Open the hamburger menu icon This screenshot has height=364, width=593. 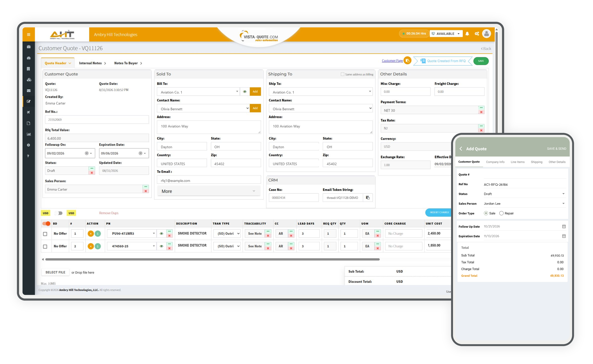click(29, 34)
